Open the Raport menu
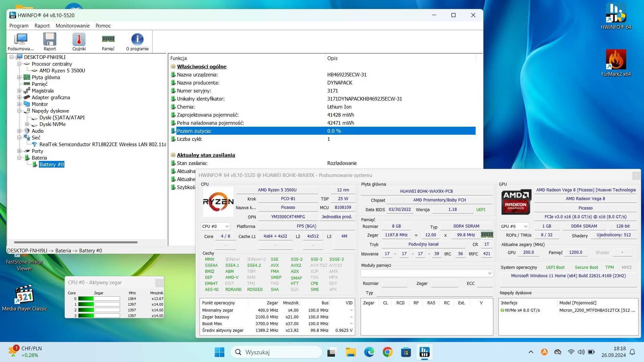 pos(42,26)
